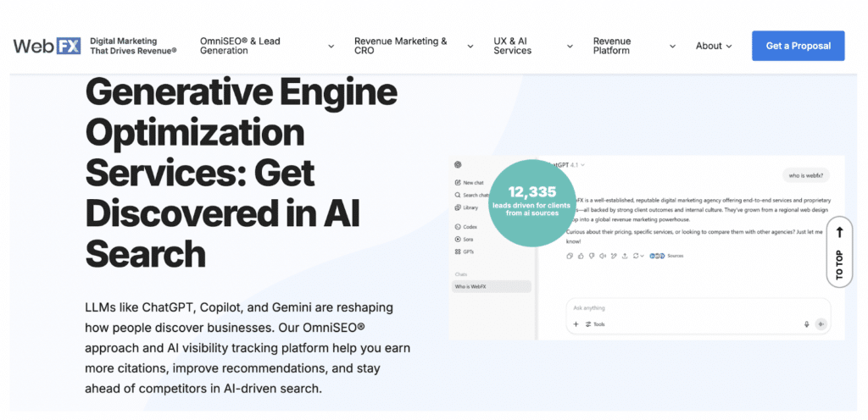The height and width of the screenshot is (420, 868).
Task: Click the Get a Proposal button
Action: coord(798,46)
